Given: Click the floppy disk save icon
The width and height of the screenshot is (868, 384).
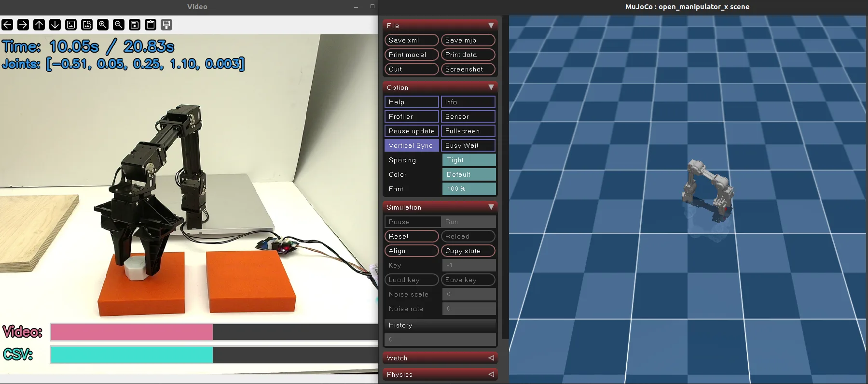Looking at the screenshot, I should [135, 25].
